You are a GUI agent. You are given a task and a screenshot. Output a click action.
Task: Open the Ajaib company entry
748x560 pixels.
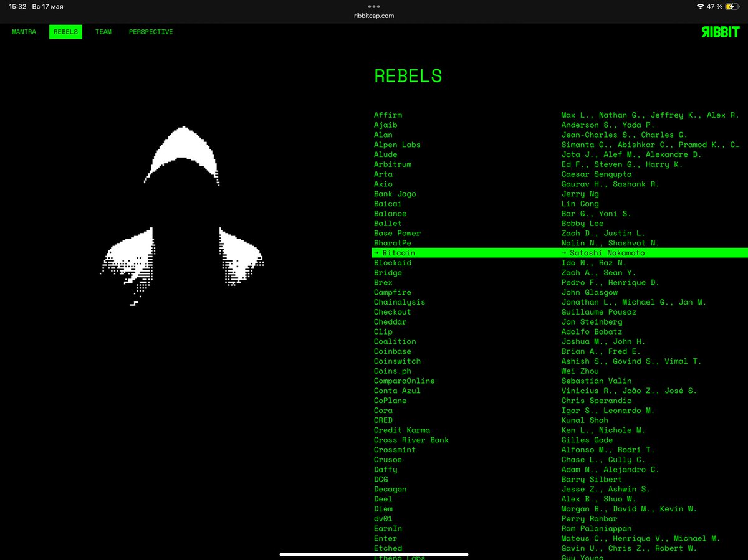[x=385, y=125]
